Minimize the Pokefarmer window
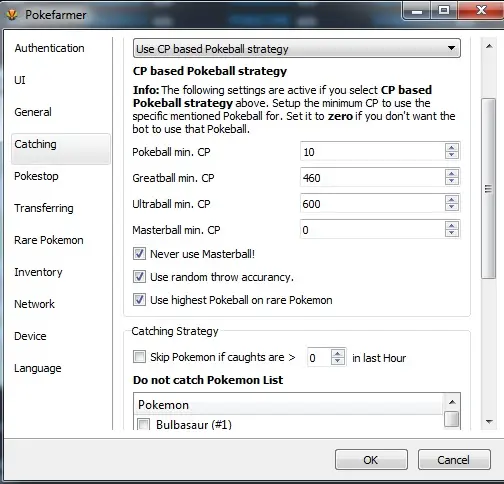Viewport: 504px width, 484px height. click(417, 11)
